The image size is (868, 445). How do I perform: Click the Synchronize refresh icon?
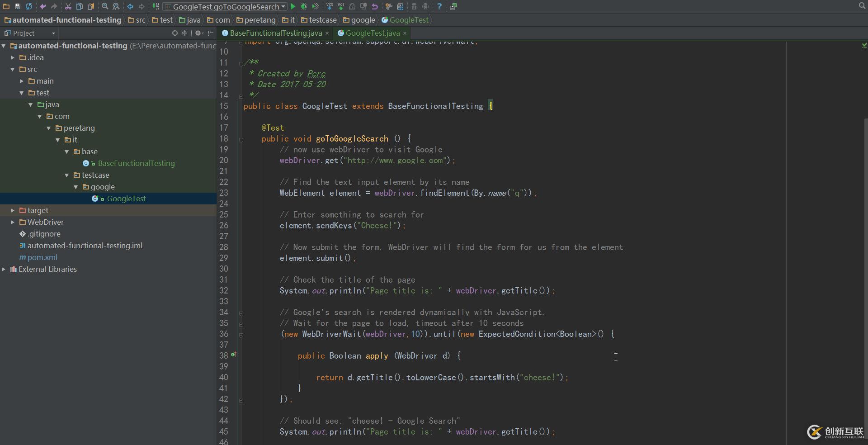coord(29,6)
